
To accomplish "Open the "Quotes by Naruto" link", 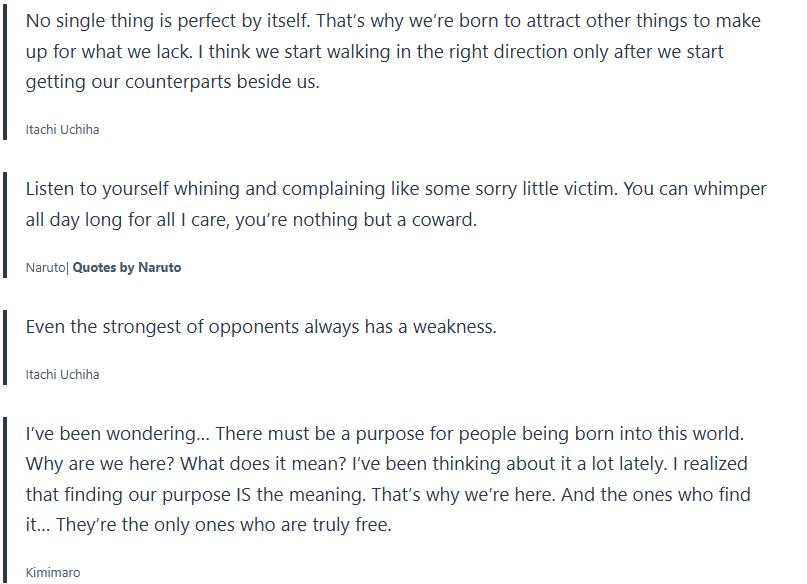I will coord(127,268).
